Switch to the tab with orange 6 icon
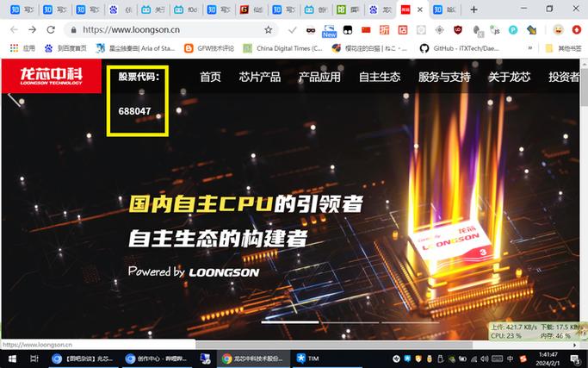Viewport: 588px width, 368px height. 251,9
